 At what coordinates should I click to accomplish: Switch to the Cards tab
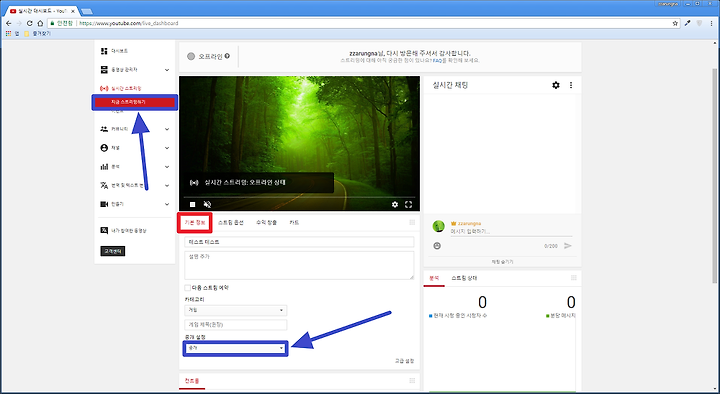tap(294, 222)
